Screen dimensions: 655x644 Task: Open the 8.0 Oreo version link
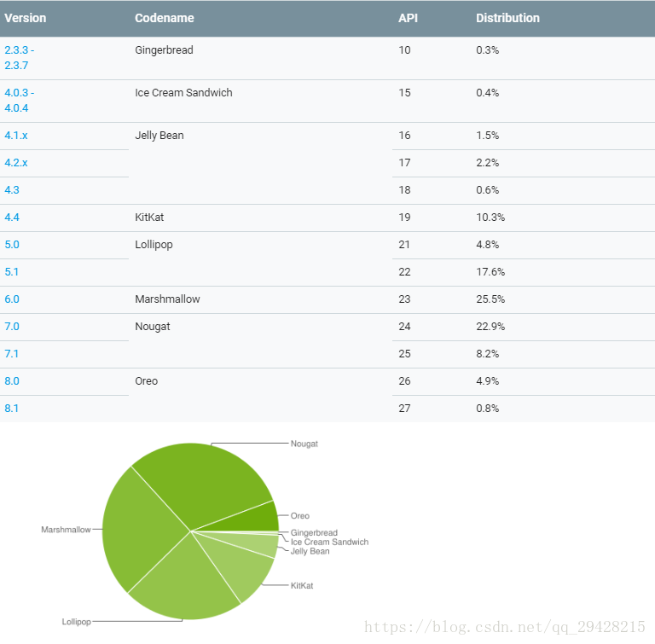pyautogui.click(x=12, y=381)
